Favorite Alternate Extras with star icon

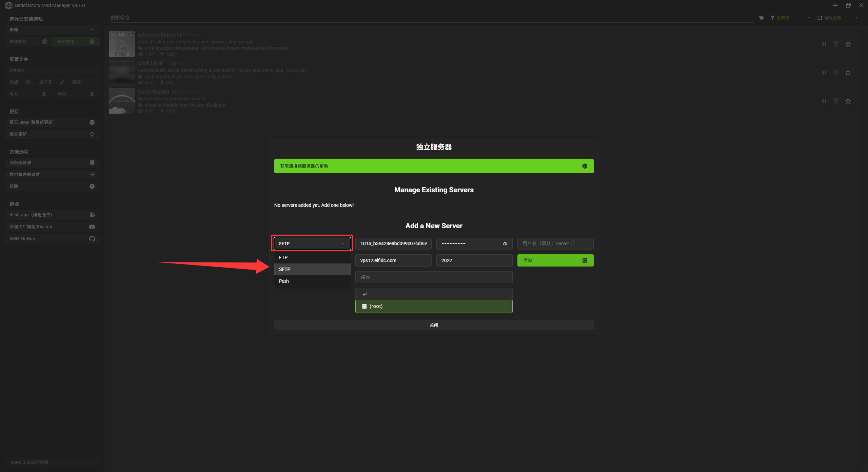coord(848,44)
